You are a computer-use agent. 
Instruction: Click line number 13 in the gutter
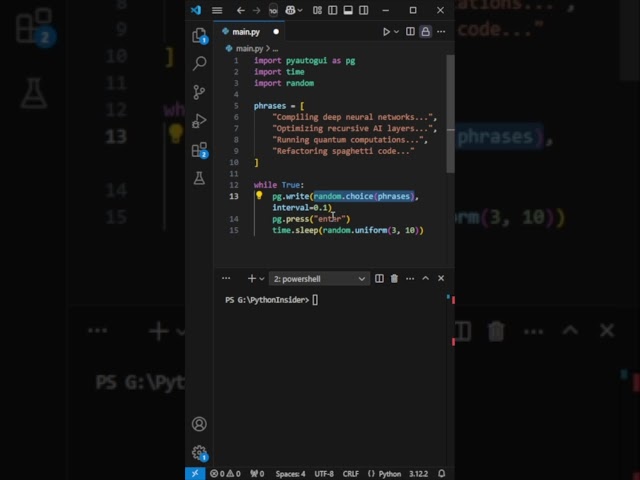[233, 196]
